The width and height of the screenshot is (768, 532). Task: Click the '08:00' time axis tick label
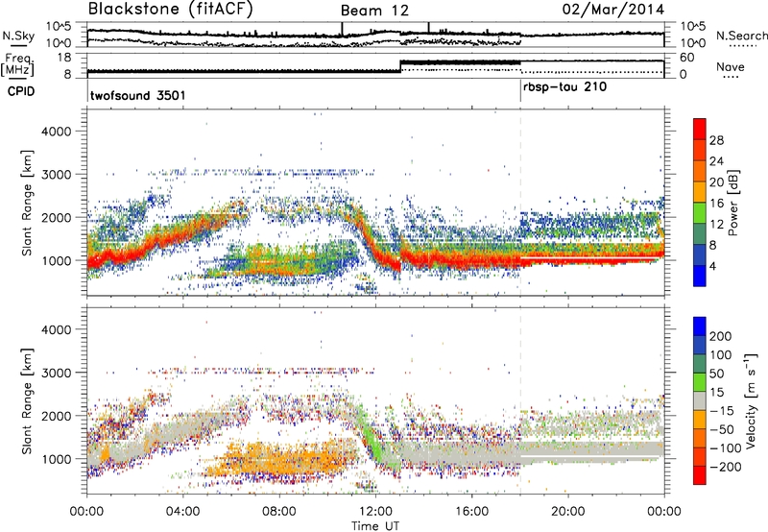(x=278, y=512)
